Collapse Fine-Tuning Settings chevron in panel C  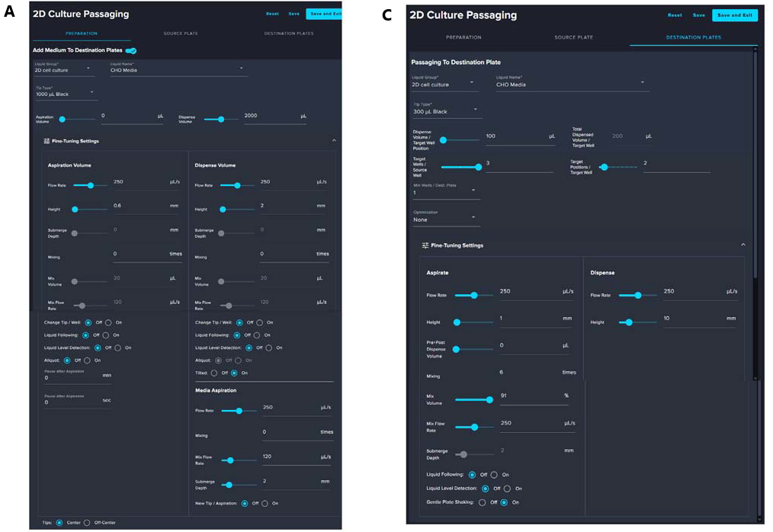pyautogui.click(x=743, y=245)
